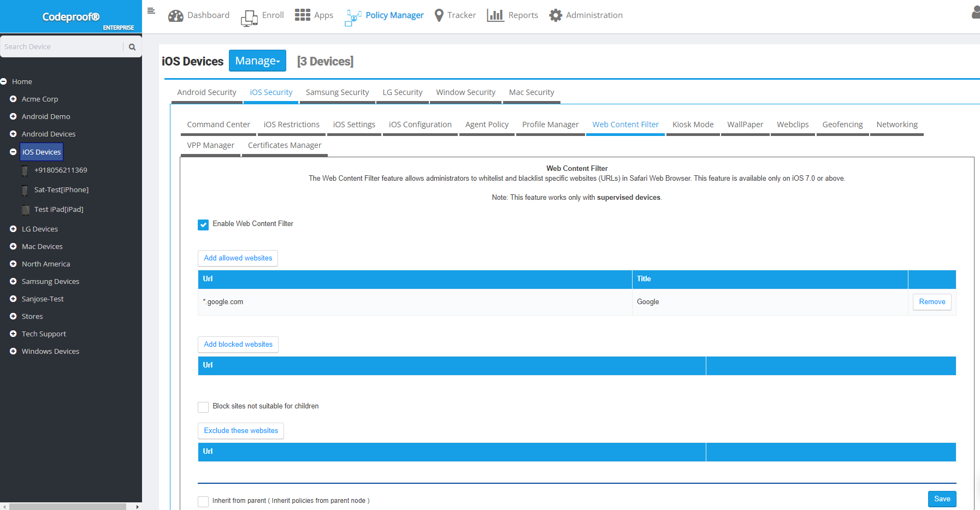980x510 pixels.
Task: Click the search magnifier icon
Action: tap(132, 47)
